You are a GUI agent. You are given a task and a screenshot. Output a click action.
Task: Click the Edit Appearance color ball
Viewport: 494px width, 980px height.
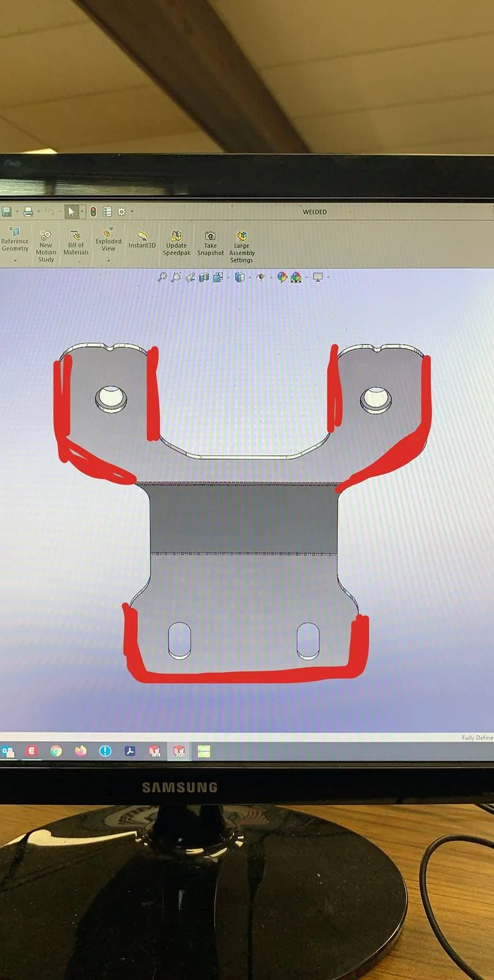pos(282,277)
